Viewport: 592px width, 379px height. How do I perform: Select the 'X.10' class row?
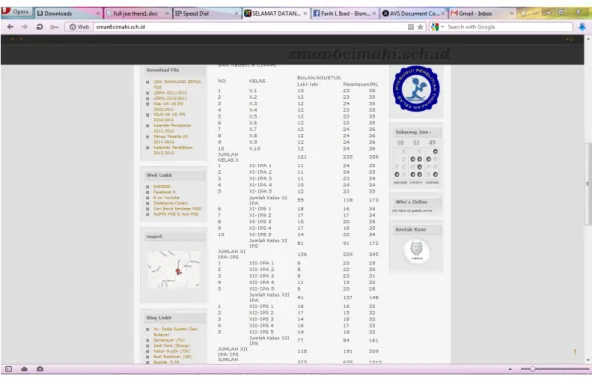pyautogui.click(x=298, y=149)
